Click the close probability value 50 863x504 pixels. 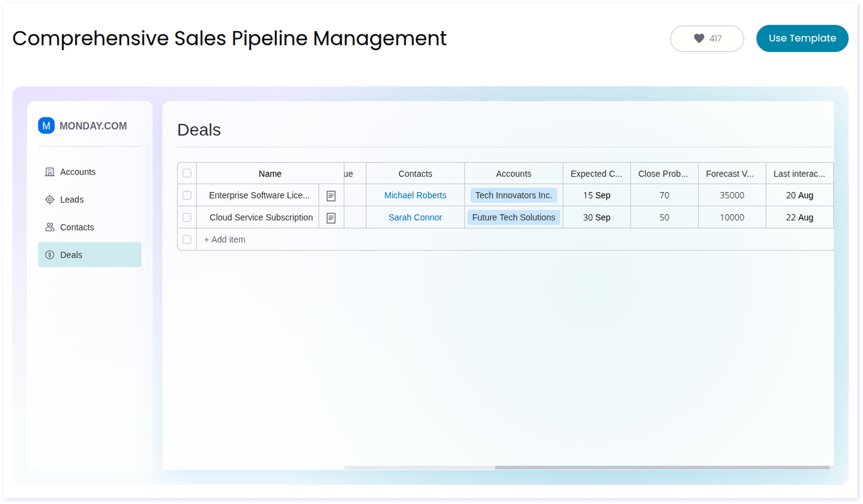664,217
